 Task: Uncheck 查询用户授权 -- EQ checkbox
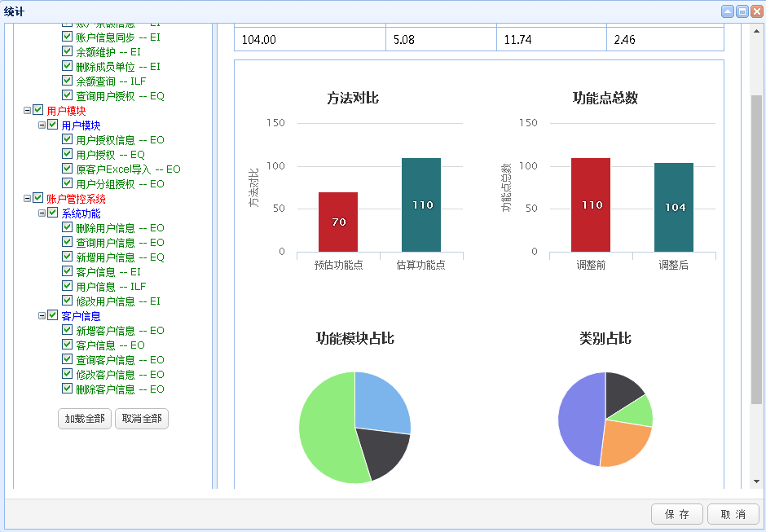[x=68, y=95]
